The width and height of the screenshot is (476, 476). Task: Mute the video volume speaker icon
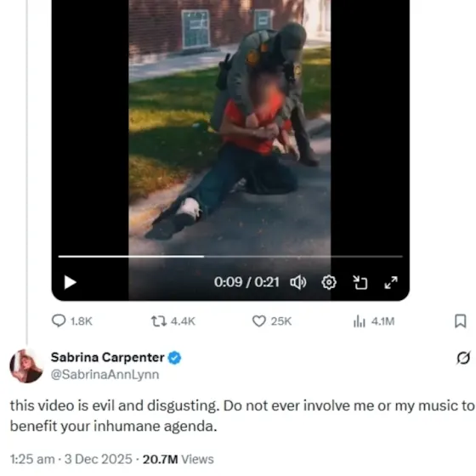pyautogui.click(x=298, y=282)
